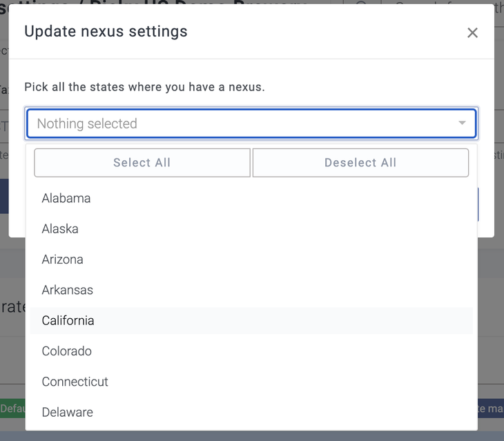Click the 'Pick all the states' instruction text
Image resolution: width=504 pixels, height=441 pixels.
click(144, 87)
